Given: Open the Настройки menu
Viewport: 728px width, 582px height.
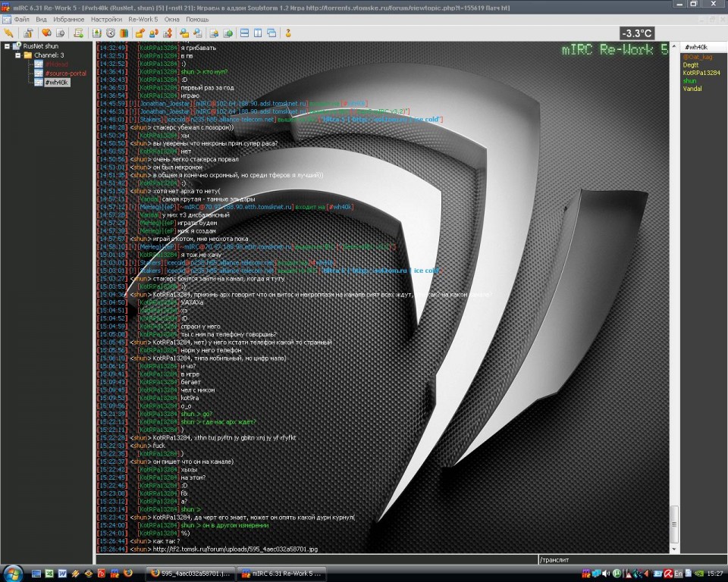Looking at the screenshot, I should point(106,20).
